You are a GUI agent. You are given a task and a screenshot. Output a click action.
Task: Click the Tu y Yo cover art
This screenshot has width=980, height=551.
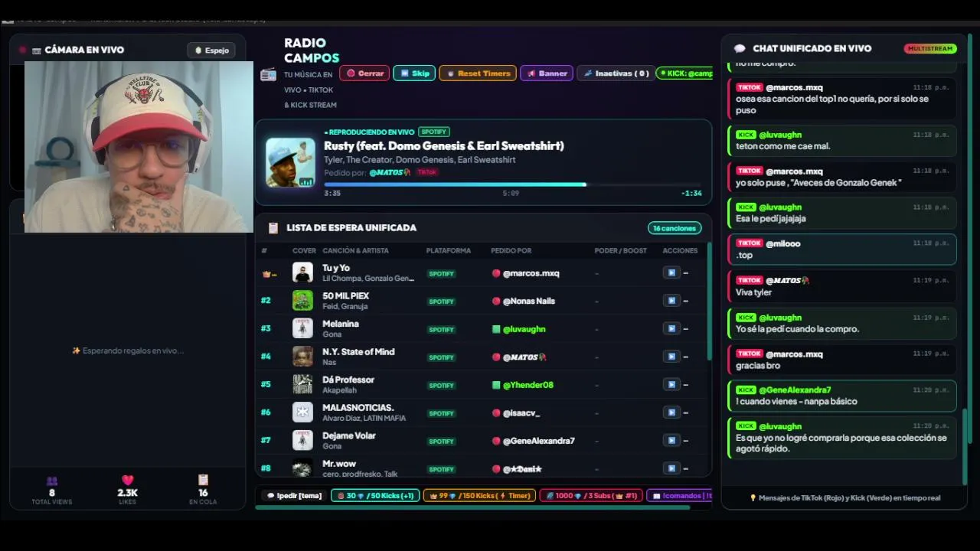(302, 273)
